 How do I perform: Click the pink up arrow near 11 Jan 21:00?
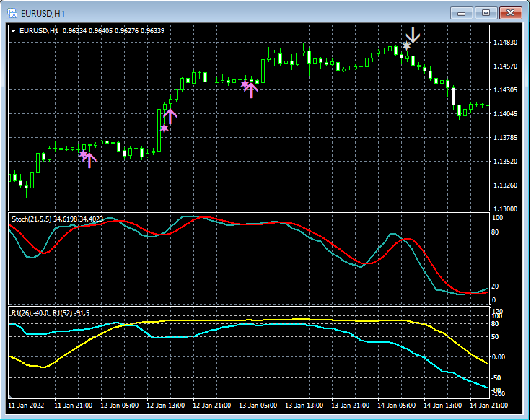coord(89,159)
